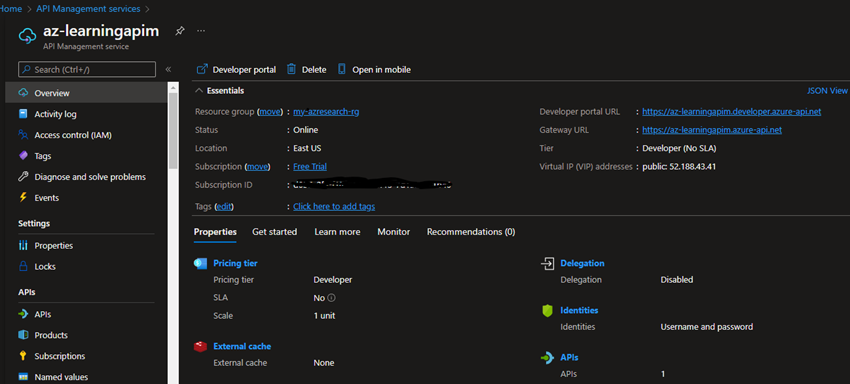The width and height of the screenshot is (850, 384).
Task: Click the Activity log icon
Action: pyautogui.click(x=23, y=114)
